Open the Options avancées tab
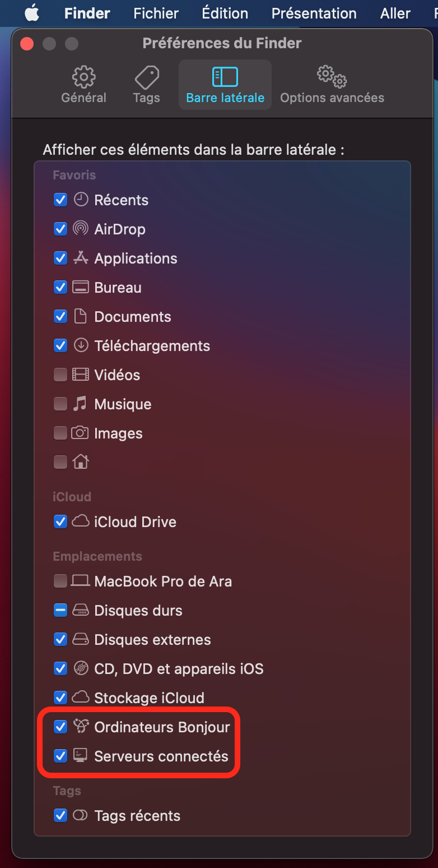The width and height of the screenshot is (438, 868). tap(332, 85)
